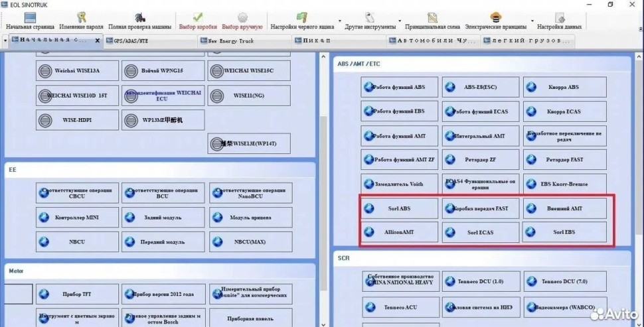
Task: Switch to the легкий грузов... tab
Action: [527, 41]
